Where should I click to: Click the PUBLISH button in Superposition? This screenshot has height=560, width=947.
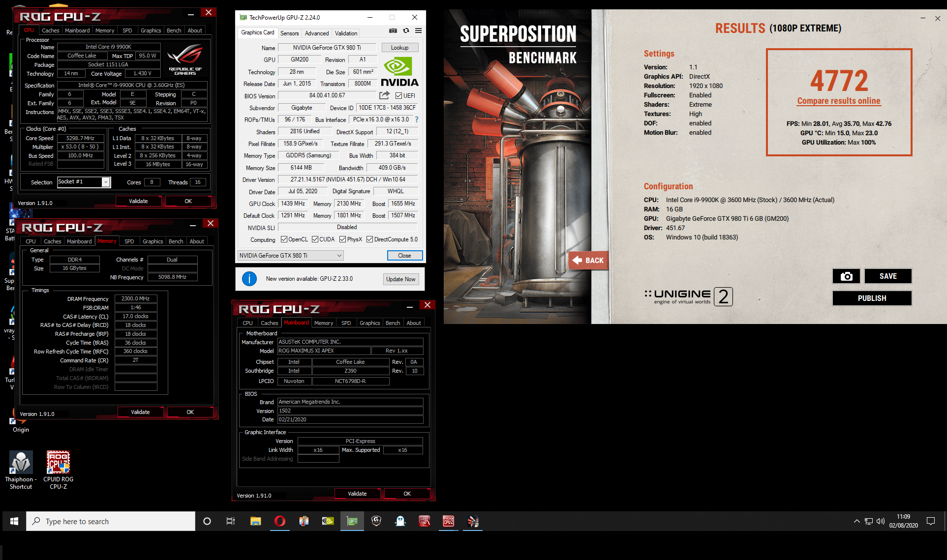click(872, 298)
